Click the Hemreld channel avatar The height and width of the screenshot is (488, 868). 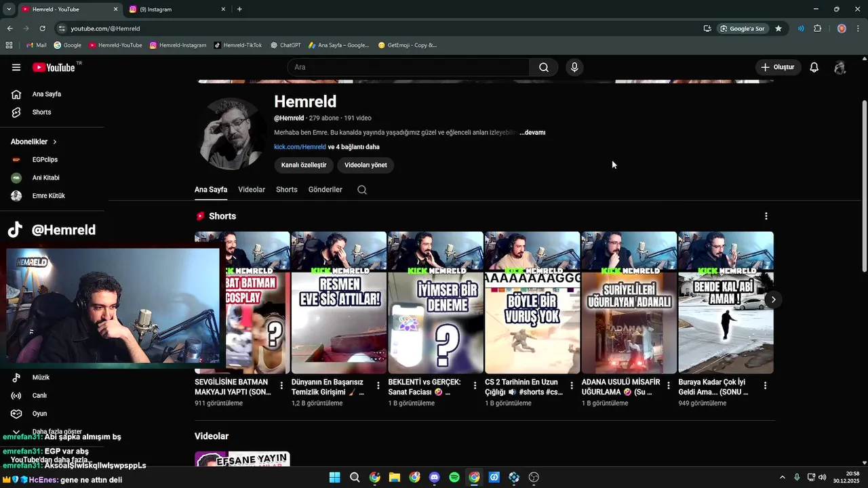point(231,133)
